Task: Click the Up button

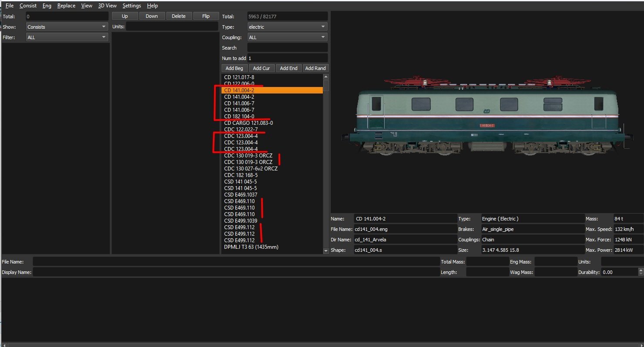Action: 125,16
